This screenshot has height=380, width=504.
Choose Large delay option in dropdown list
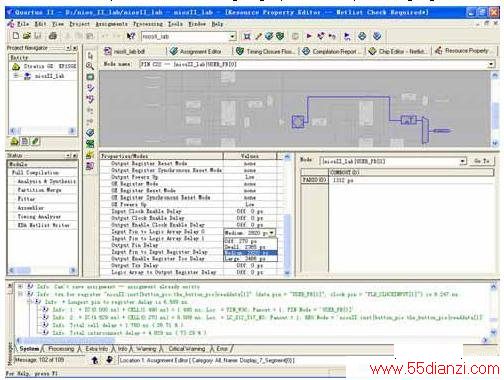coord(250,259)
